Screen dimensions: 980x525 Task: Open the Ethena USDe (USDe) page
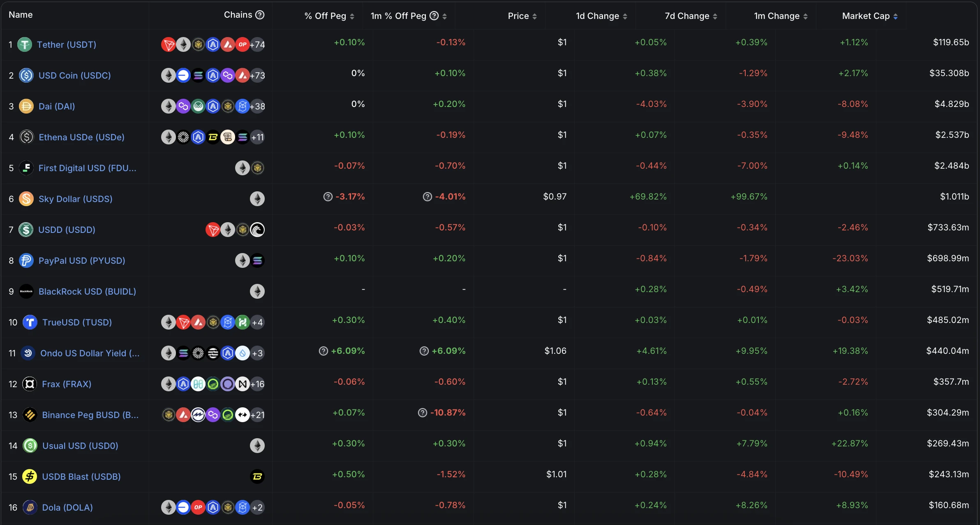pos(81,137)
